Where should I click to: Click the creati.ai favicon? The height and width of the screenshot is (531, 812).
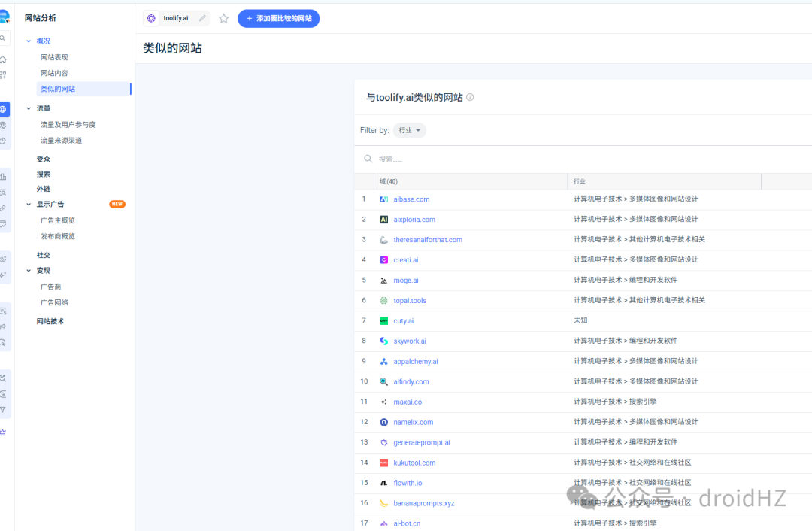(x=383, y=260)
